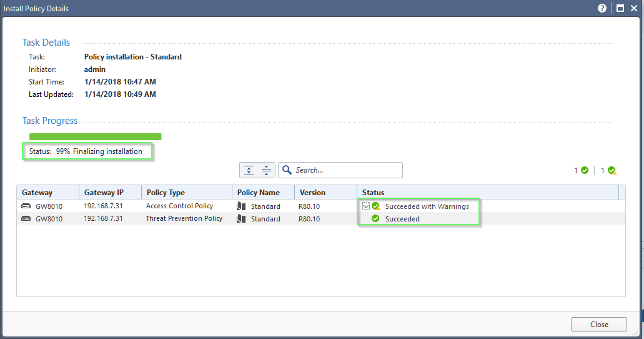Click Standard policy name in Threat Prevention row
Screen dimensions: 644x339
click(265, 218)
